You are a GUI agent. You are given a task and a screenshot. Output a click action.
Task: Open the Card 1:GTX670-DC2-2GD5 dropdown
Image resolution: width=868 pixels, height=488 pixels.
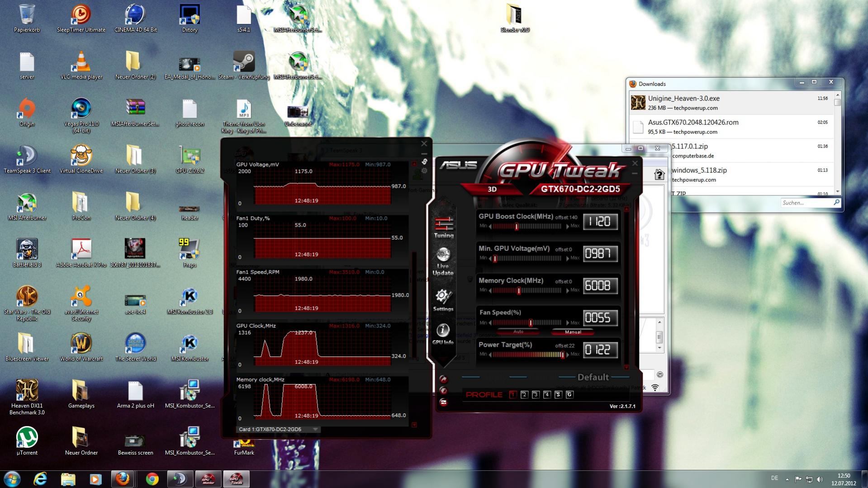[278, 429]
